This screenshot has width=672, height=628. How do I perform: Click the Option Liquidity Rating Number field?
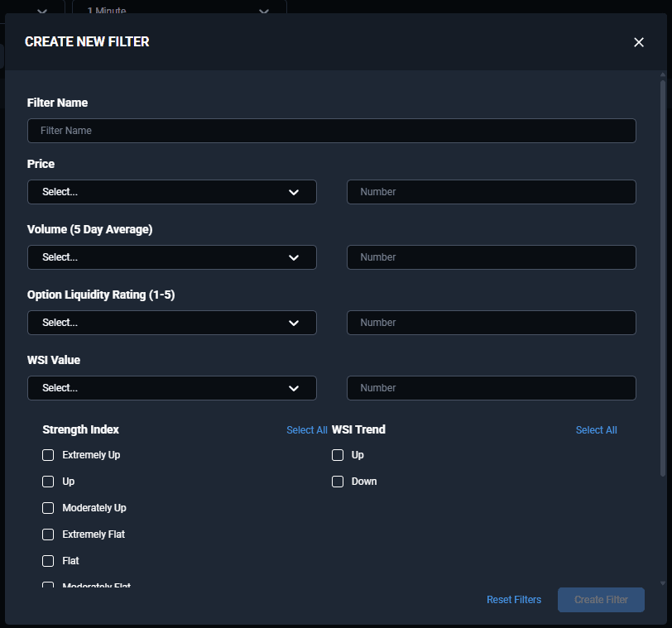491,323
